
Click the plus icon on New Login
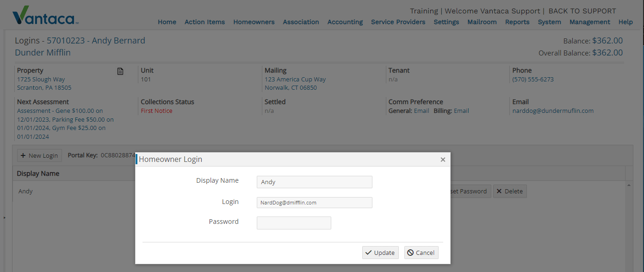23,155
